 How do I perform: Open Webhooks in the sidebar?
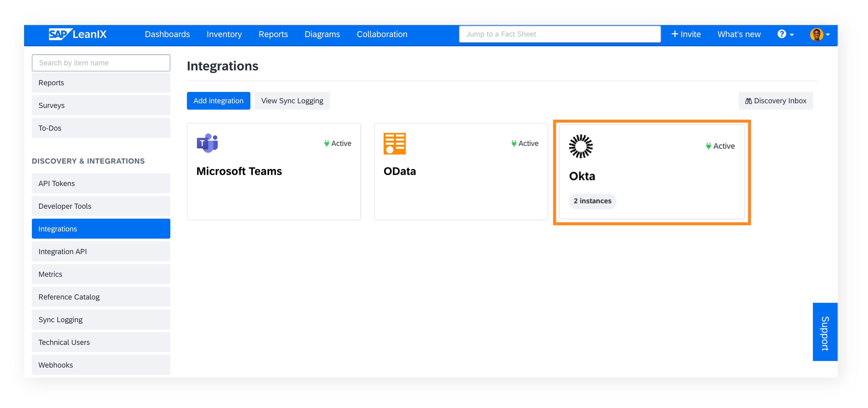[x=101, y=365]
